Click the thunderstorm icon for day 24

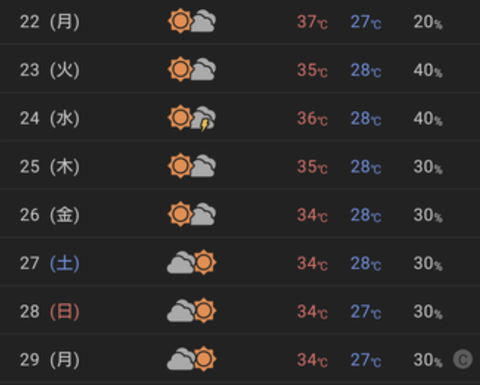click(x=192, y=118)
